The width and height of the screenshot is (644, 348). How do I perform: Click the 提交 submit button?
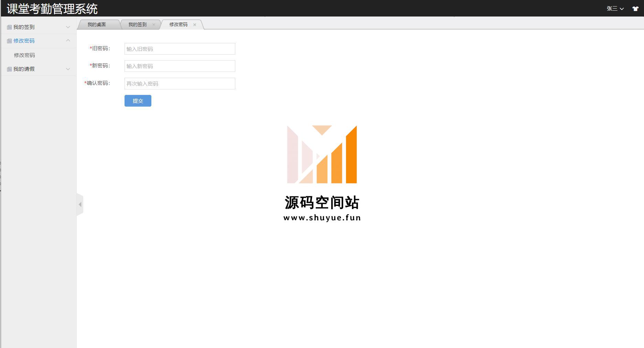point(138,101)
